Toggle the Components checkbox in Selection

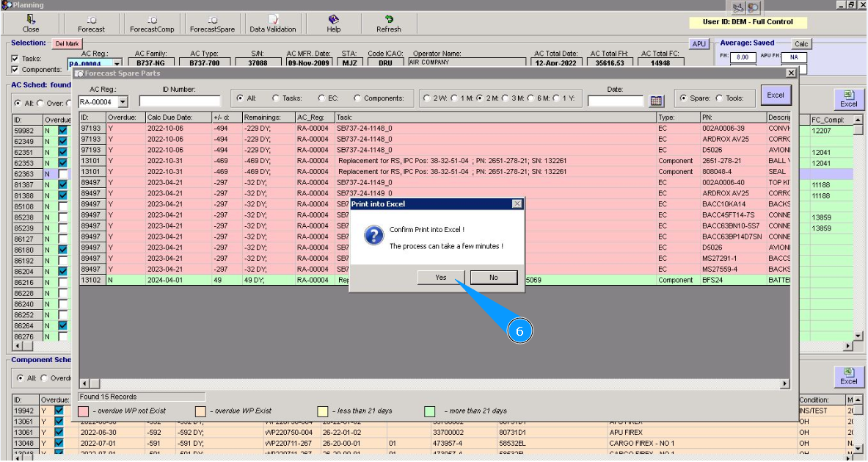click(15, 70)
